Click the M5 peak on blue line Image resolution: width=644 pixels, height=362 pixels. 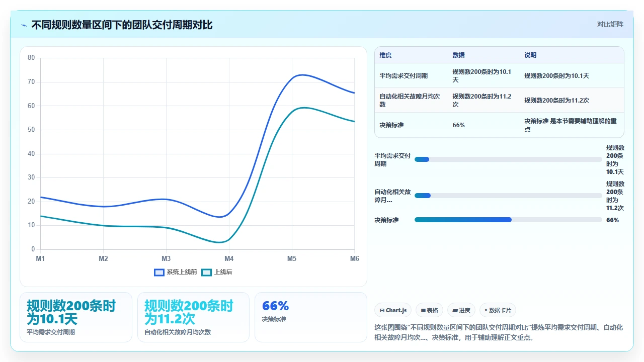pos(301,75)
